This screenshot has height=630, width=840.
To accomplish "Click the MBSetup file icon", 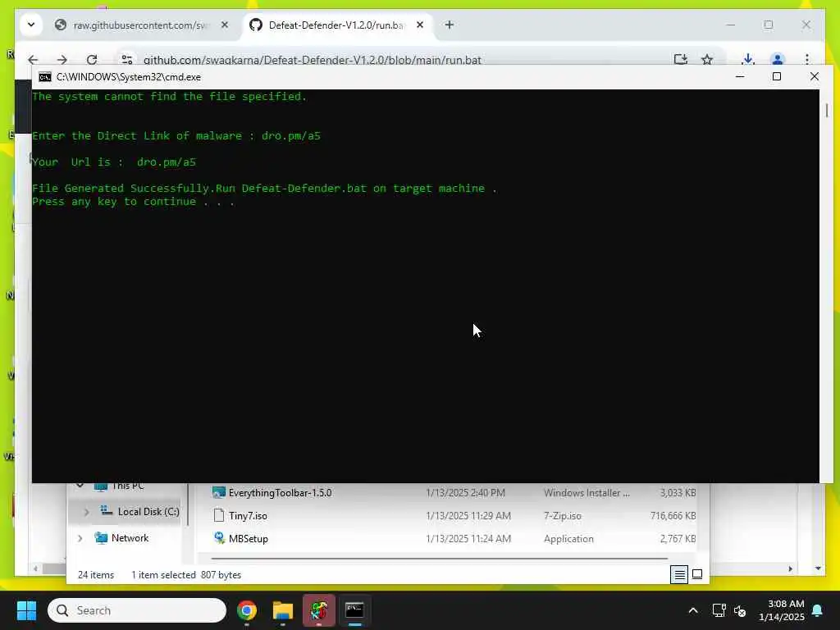I will (218, 538).
